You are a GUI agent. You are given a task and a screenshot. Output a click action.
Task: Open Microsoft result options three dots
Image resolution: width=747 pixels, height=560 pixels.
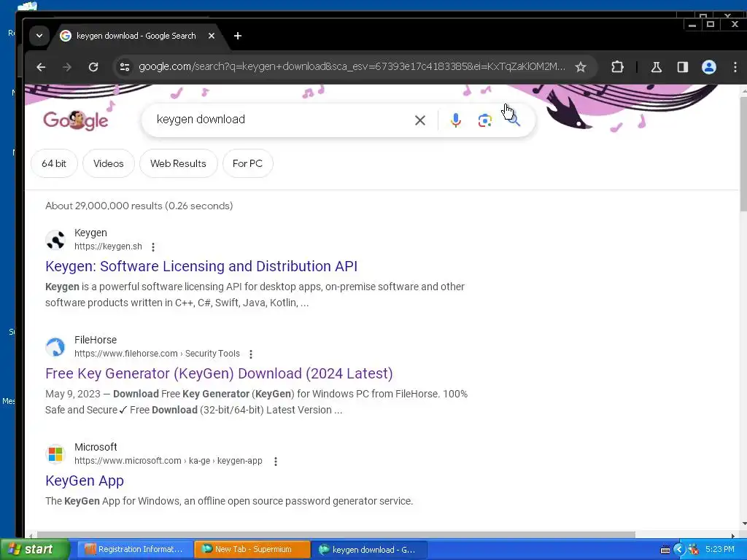[275, 461]
